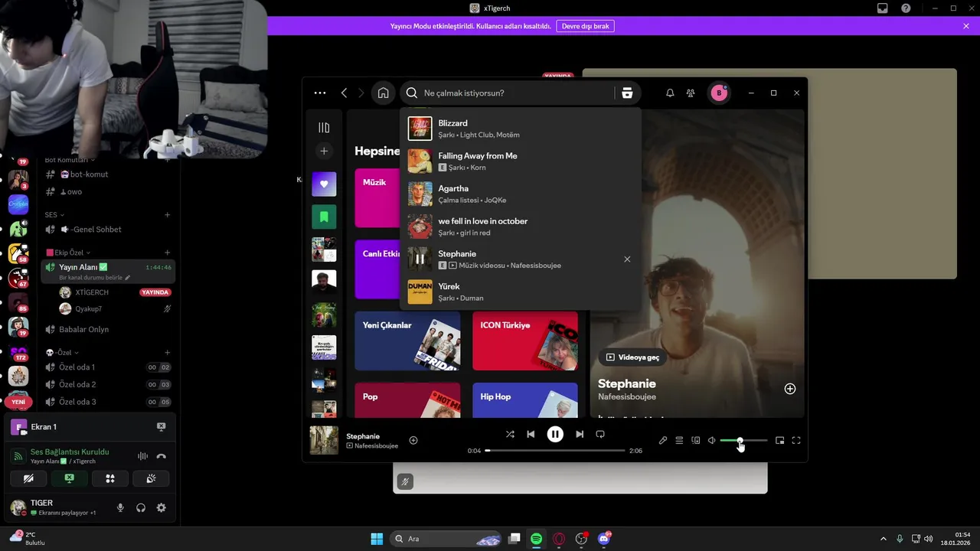The height and width of the screenshot is (551, 980).
Task: Open Liked Songs heart playlist
Action: pos(324,184)
